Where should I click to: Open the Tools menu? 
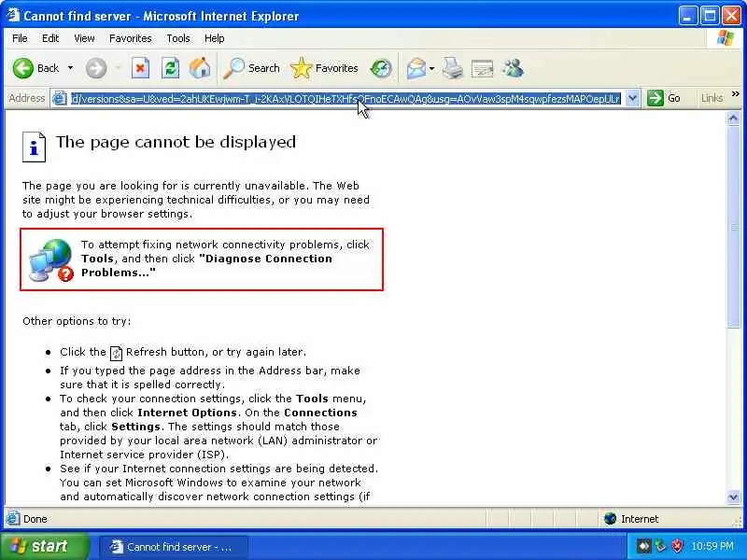178,38
